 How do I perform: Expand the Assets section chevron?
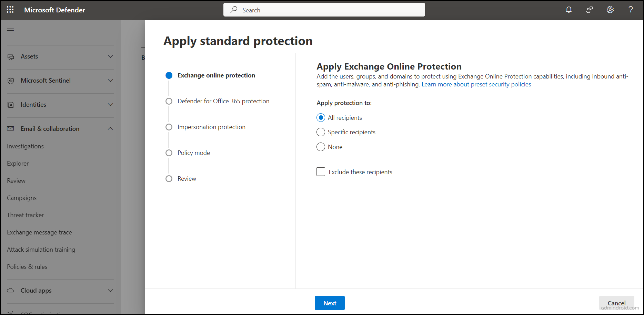click(110, 56)
